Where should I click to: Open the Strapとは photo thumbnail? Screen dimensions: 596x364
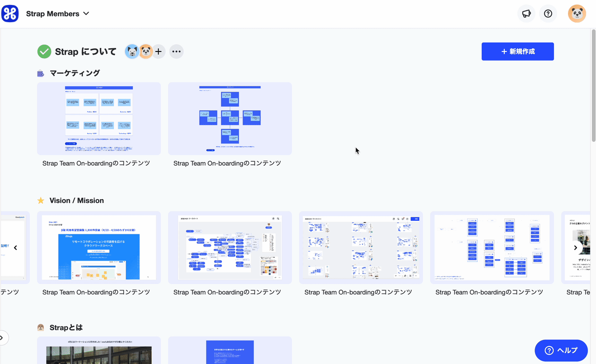99,350
